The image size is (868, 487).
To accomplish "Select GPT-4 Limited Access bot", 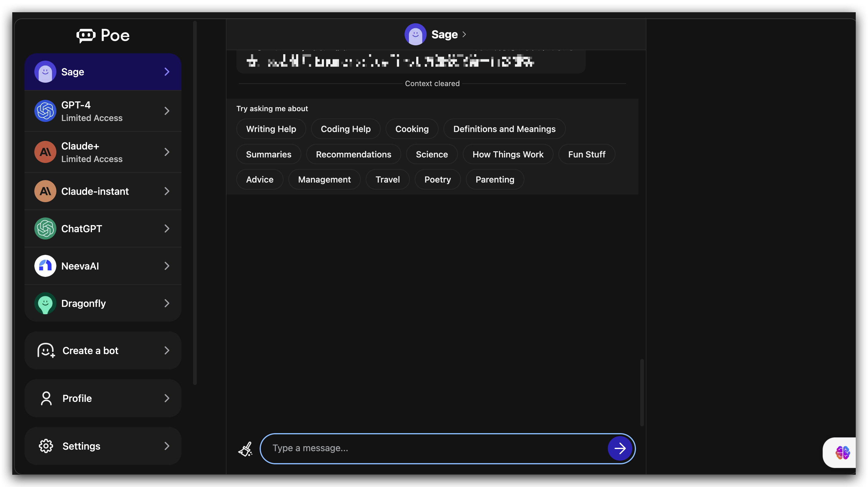I will tap(103, 111).
